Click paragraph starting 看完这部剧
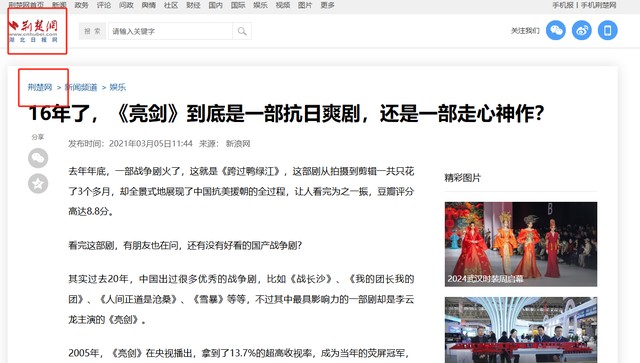The width and height of the screenshot is (640, 363). click(185, 245)
